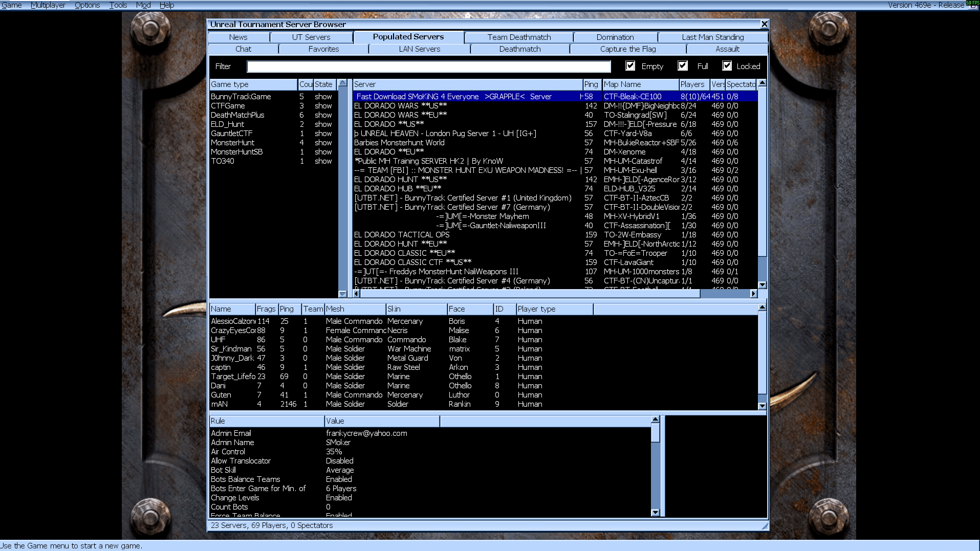The image size is (980, 551).
Task: Select player Sir_Kindman row
Action: pos(484,349)
